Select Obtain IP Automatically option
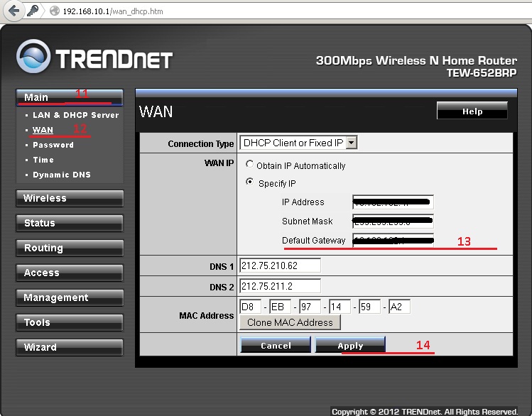This screenshot has height=416, width=532. pos(249,165)
